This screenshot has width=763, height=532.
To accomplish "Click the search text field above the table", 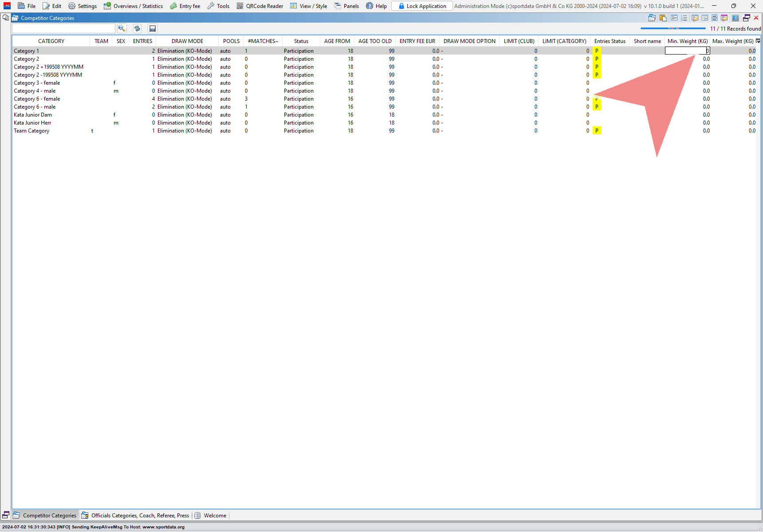I will click(63, 28).
